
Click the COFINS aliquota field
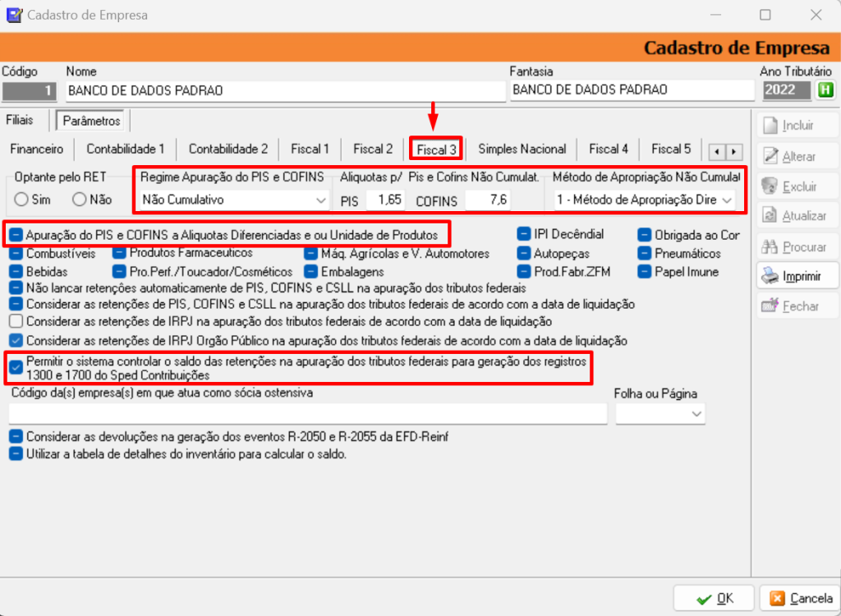pos(488,200)
